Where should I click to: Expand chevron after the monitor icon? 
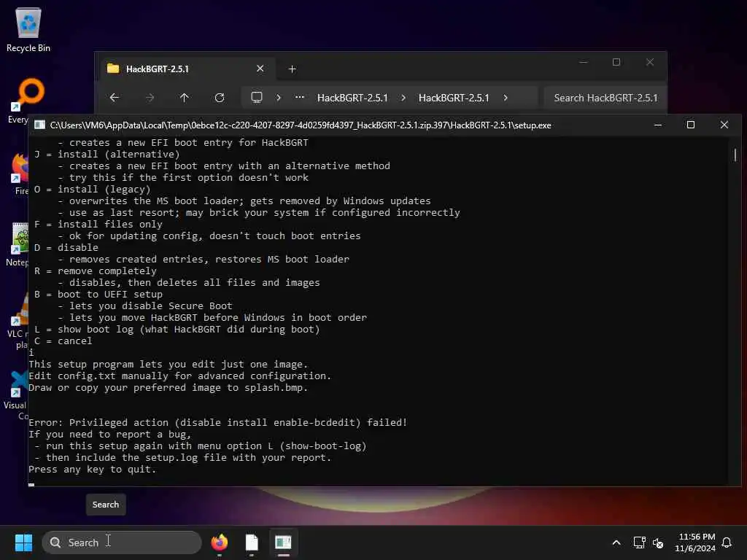click(x=279, y=98)
